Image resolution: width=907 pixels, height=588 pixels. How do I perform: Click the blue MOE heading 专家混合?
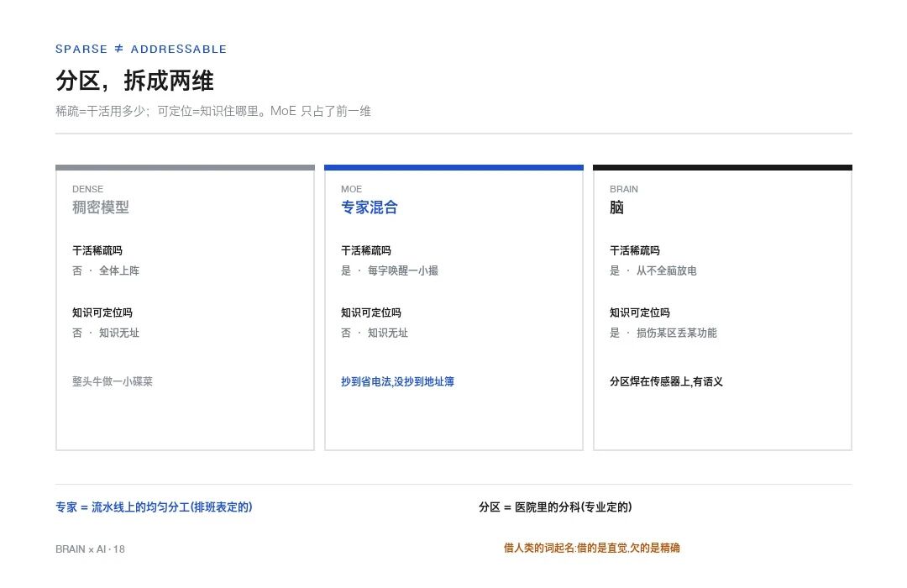[x=369, y=207]
